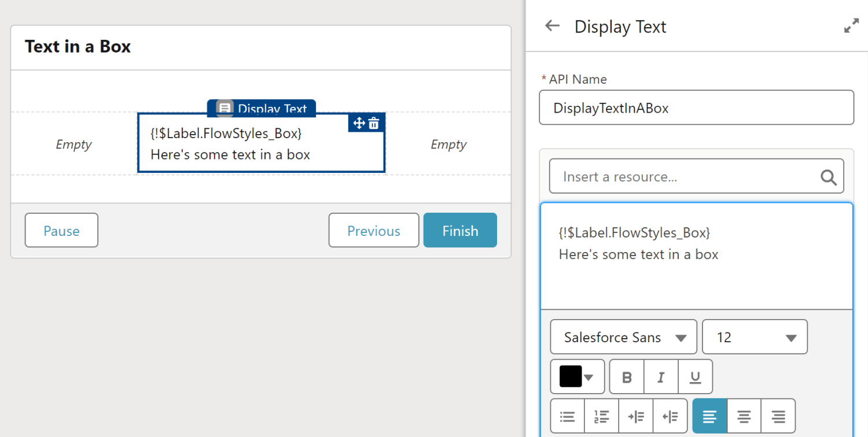The width and height of the screenshot is (868, 437).
Task: Open the Salesforce Sans font dropdown
Action: point(623,336)
